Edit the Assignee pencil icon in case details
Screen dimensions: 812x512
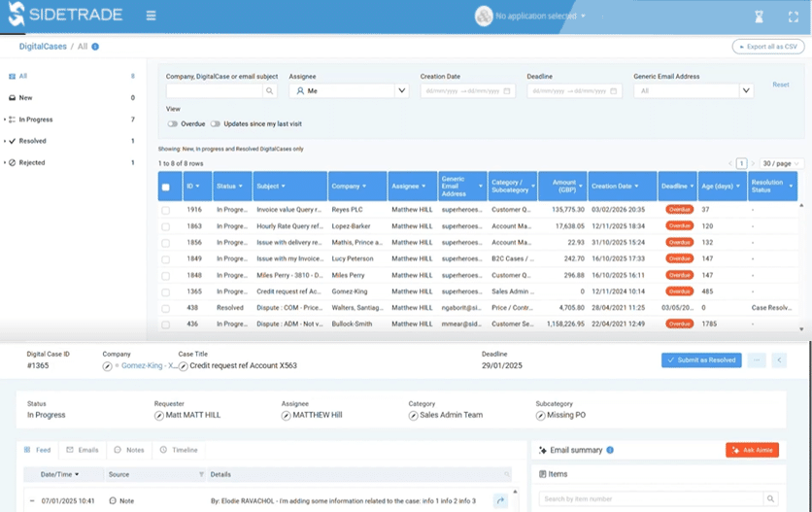(x=286, y=416)
